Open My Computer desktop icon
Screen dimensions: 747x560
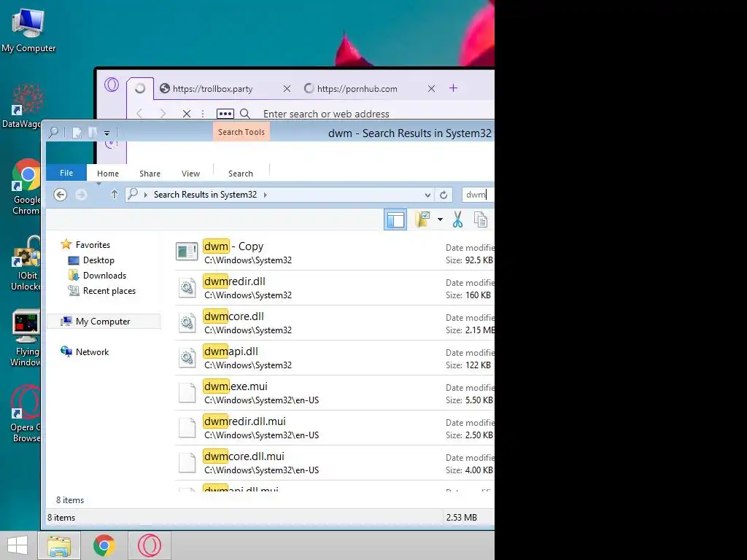[28, 30]
